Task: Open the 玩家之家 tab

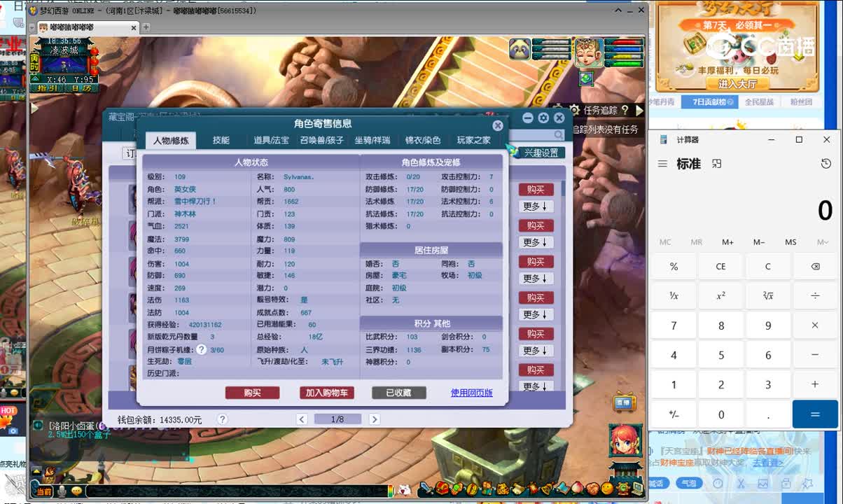Action: pos(474,140)
